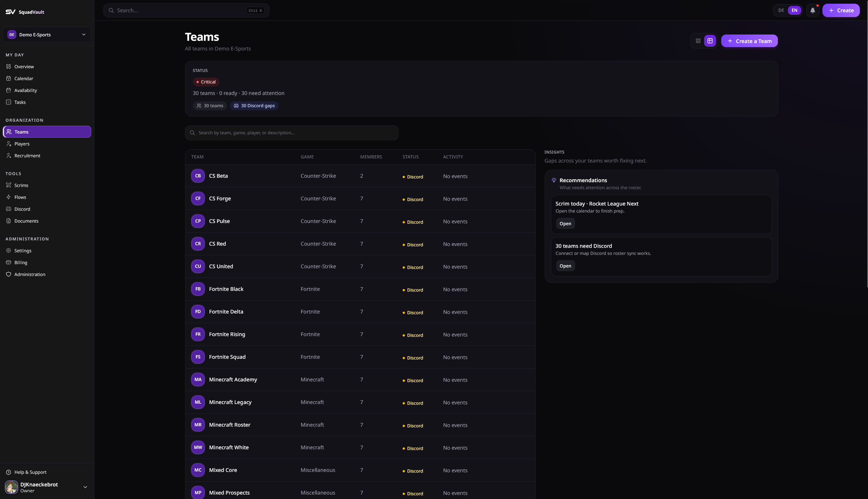
Task: Open Discord in the sidebar
Action: pos(47,209)
